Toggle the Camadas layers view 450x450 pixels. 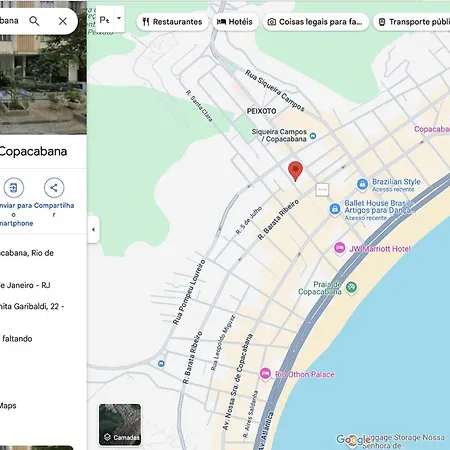(120, 425)
